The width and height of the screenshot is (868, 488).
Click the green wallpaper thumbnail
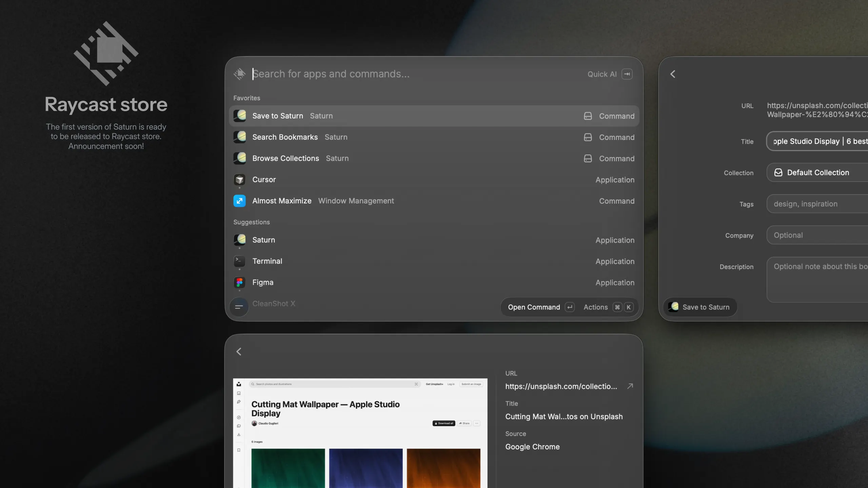[288, 468]
